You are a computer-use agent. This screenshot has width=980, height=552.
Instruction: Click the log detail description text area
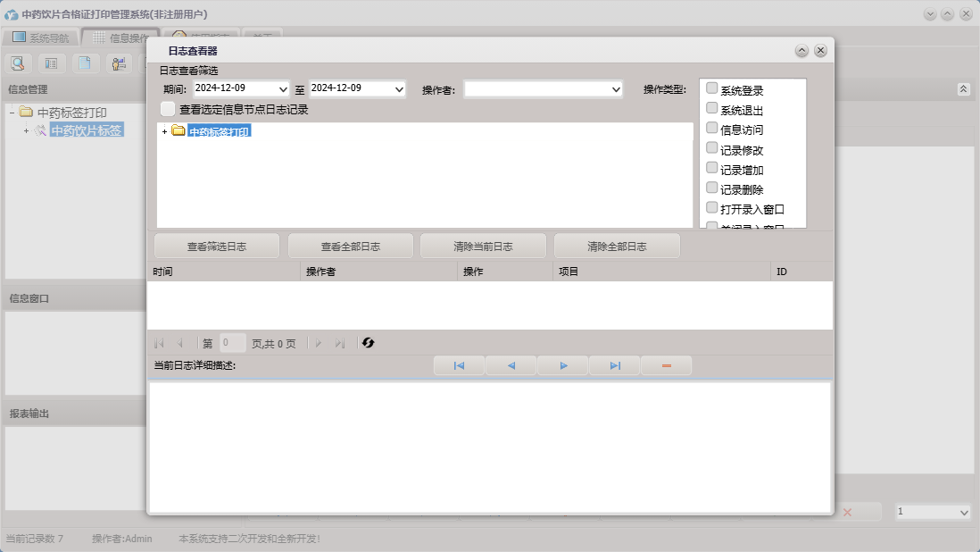(x=490, y=447)
